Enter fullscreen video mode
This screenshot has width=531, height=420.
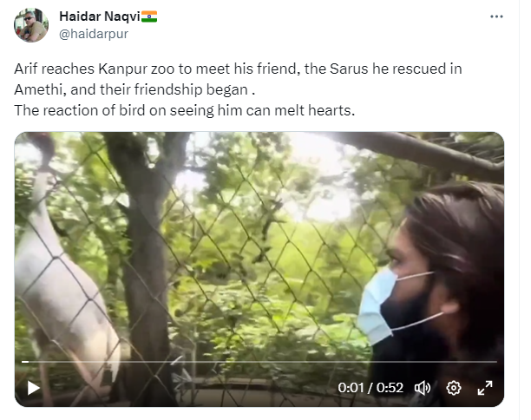click(x=485, y=388)
